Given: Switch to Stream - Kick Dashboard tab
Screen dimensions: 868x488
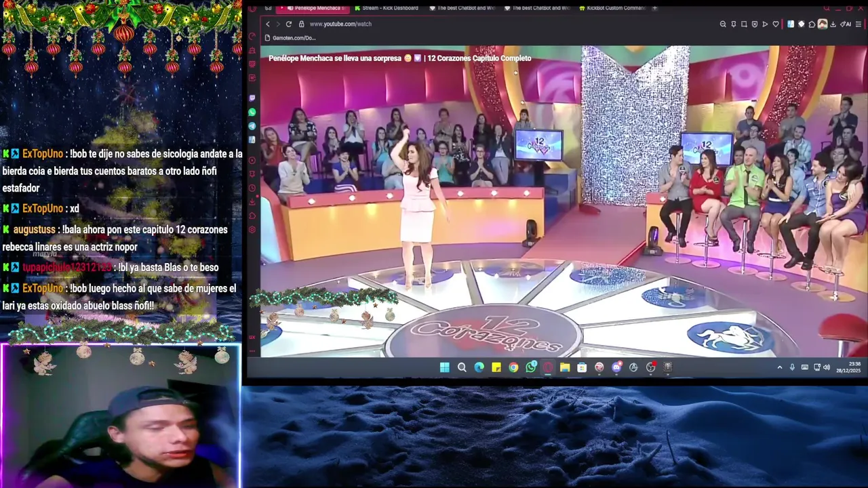Looking at the screenshot, I should point(387,8).
